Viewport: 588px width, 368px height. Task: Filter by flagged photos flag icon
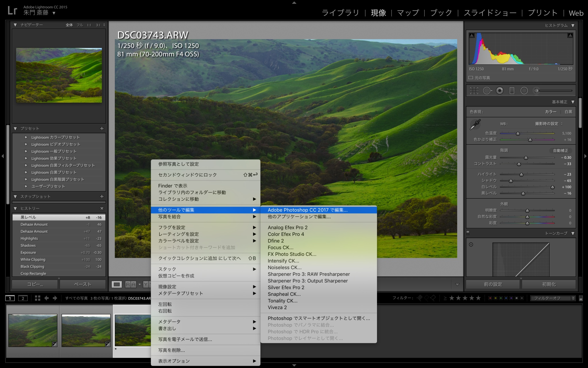click(420, 298)
